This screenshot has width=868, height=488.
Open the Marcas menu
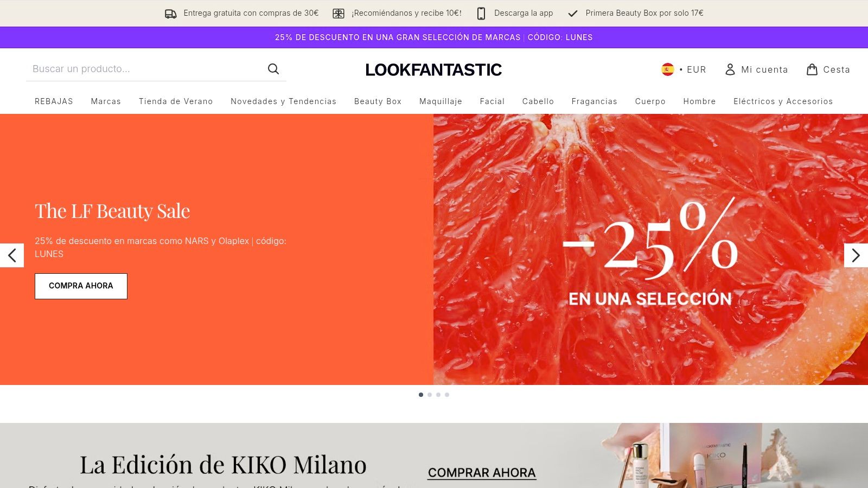pos(106,101)
